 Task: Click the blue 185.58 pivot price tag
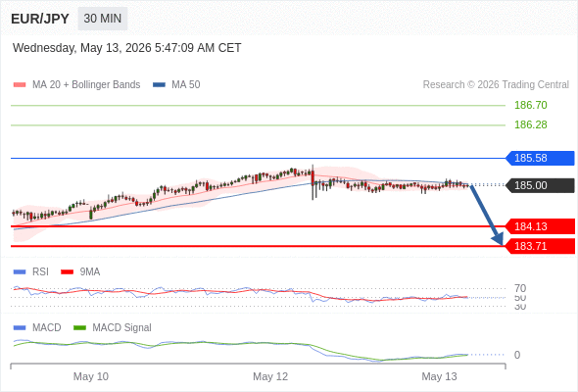point(540,158)
